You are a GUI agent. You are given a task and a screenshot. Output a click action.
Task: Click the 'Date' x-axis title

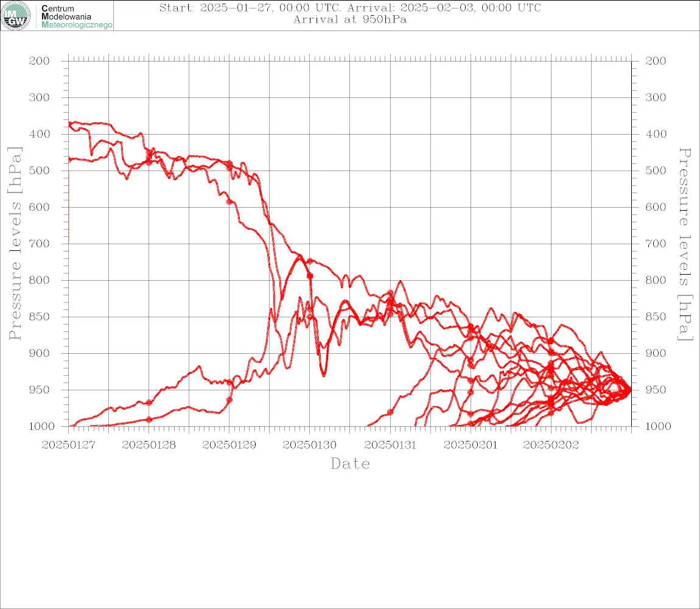pyautogui.click(x=350, y=464)
